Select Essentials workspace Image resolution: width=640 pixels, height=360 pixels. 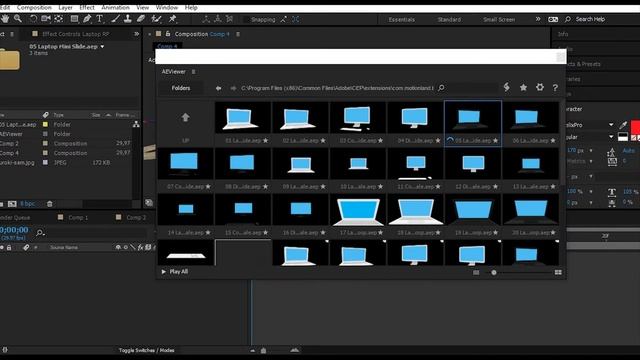(402, 20)
